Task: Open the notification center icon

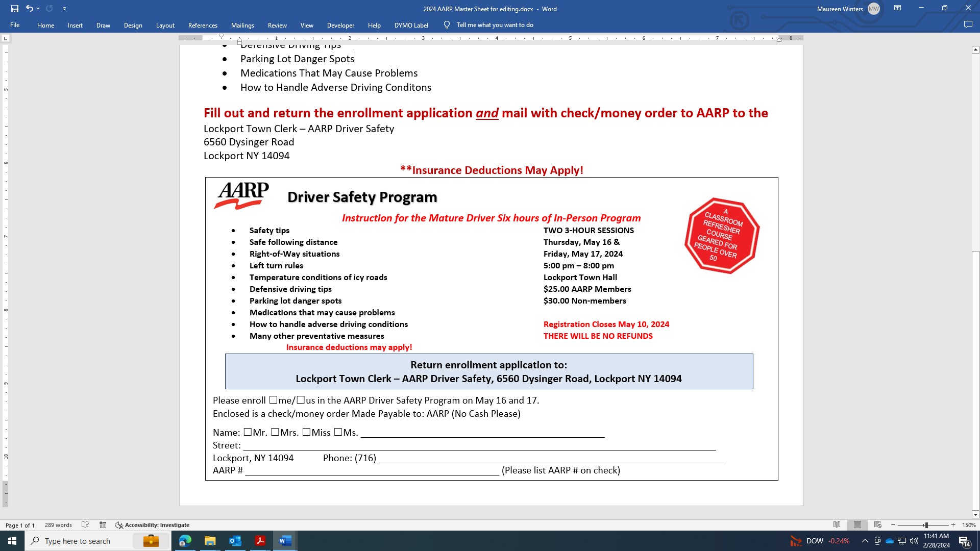Action: (x=964, y=541)
